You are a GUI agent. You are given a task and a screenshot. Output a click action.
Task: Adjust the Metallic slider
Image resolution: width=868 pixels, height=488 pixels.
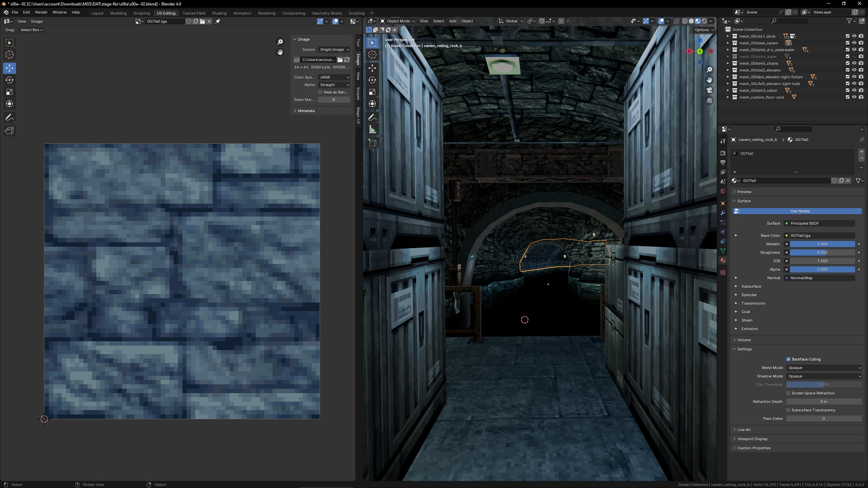click(822, 244)
